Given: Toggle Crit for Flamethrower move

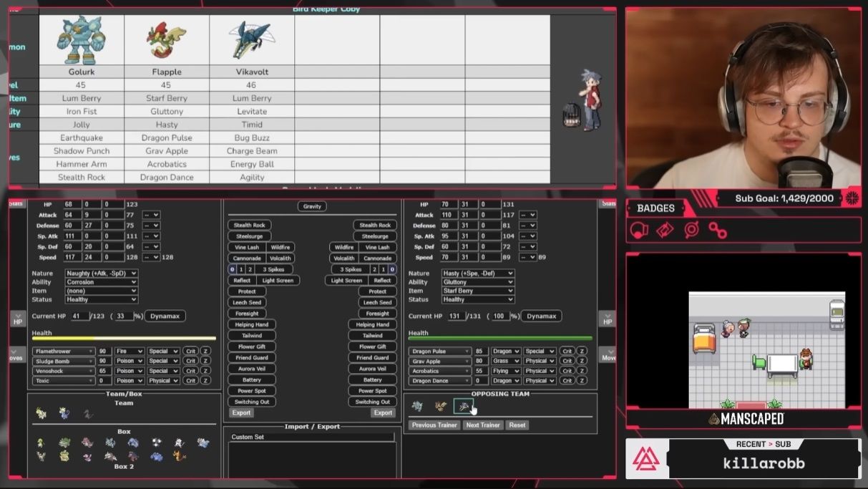Looking at the screenshot, I should 190,351.
